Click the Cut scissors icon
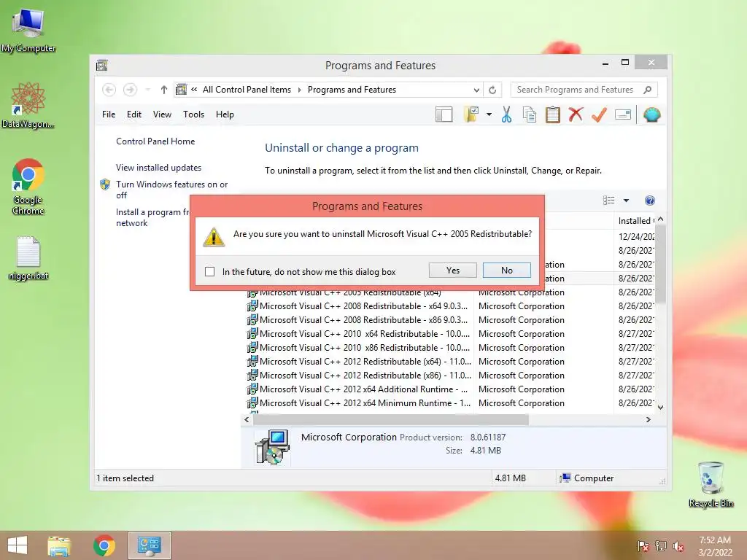The image size is (747, 560). tap(506, 114)
